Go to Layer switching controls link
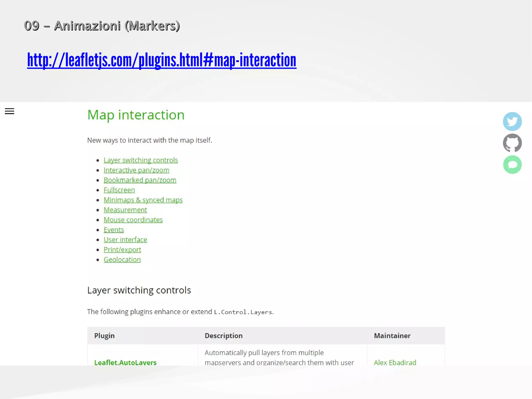Screen dimensions: 532x399 pyautogui.click(x=141, y=160)
